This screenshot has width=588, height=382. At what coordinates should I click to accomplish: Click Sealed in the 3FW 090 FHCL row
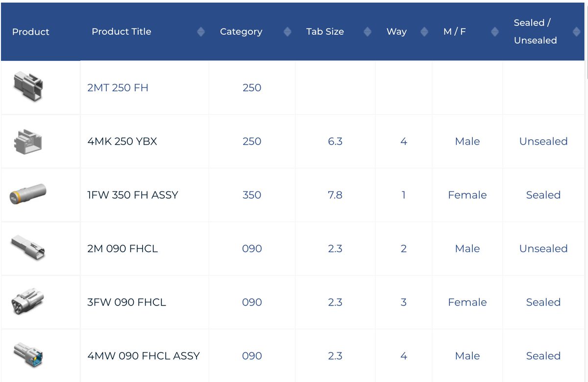tap(543, 303)
